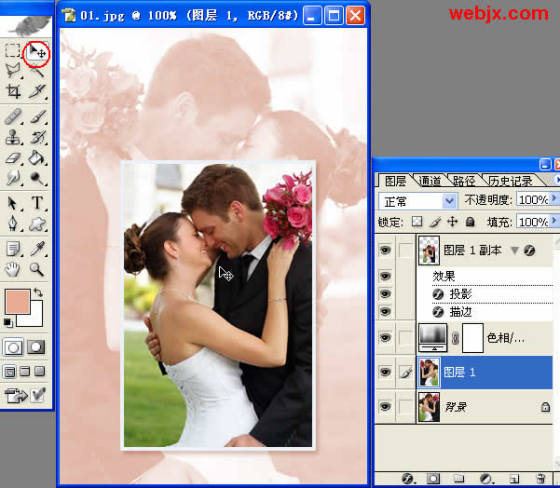Hide all 效果 layer effects

(x=385, y=276)
